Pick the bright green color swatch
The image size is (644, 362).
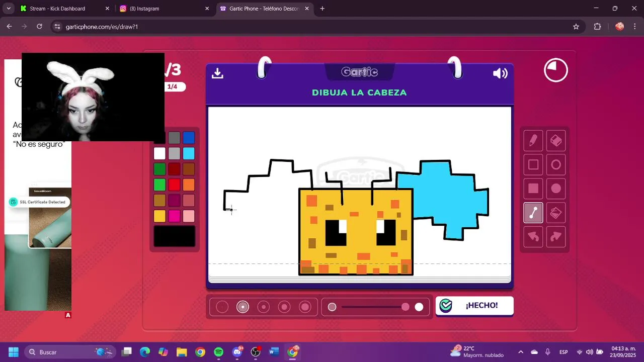tap(159, 185)
